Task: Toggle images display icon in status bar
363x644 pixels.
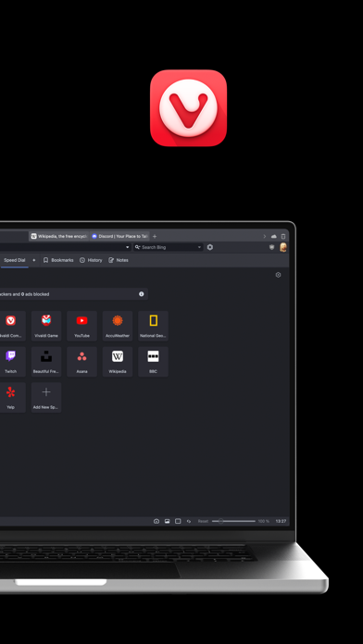Action: point(168,521)
